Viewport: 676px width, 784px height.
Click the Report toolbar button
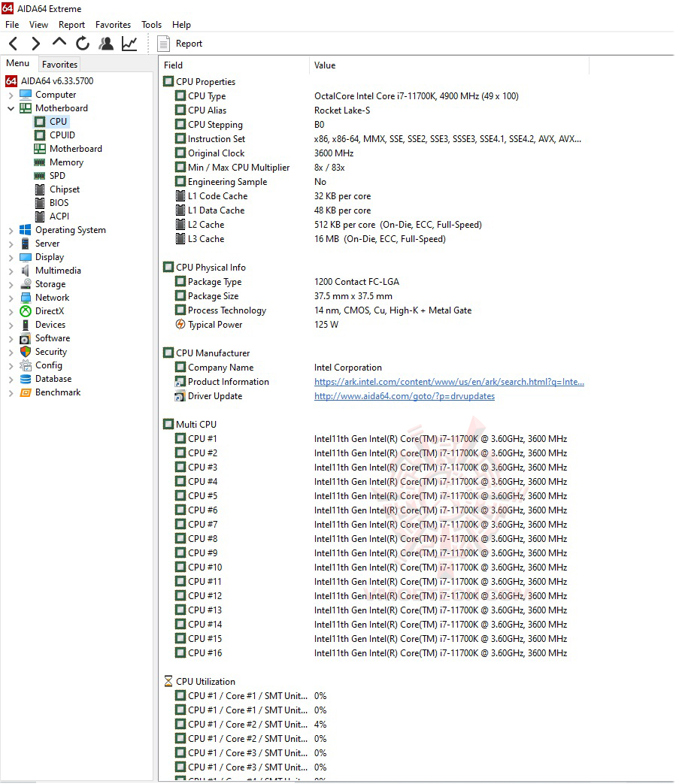180,44
